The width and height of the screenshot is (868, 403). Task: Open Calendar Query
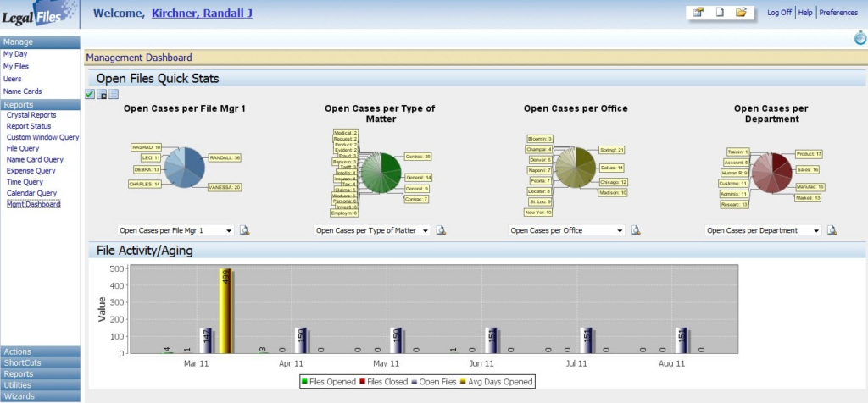(31, 193)
